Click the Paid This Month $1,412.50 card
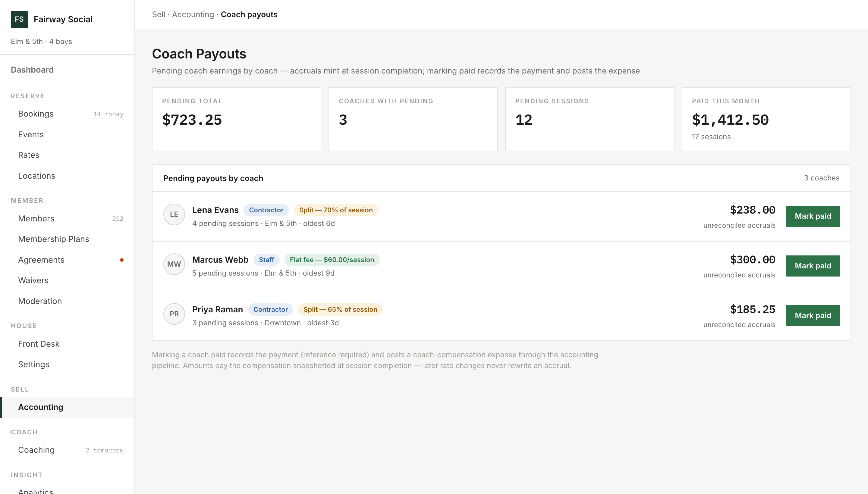The height and width of the screenshot is (494, 868). tap(766, 119)
